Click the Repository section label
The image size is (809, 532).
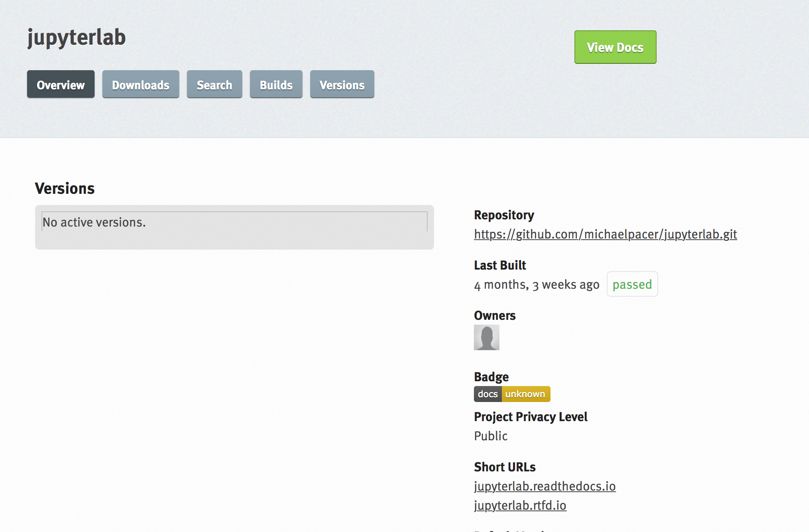[503, 215]
